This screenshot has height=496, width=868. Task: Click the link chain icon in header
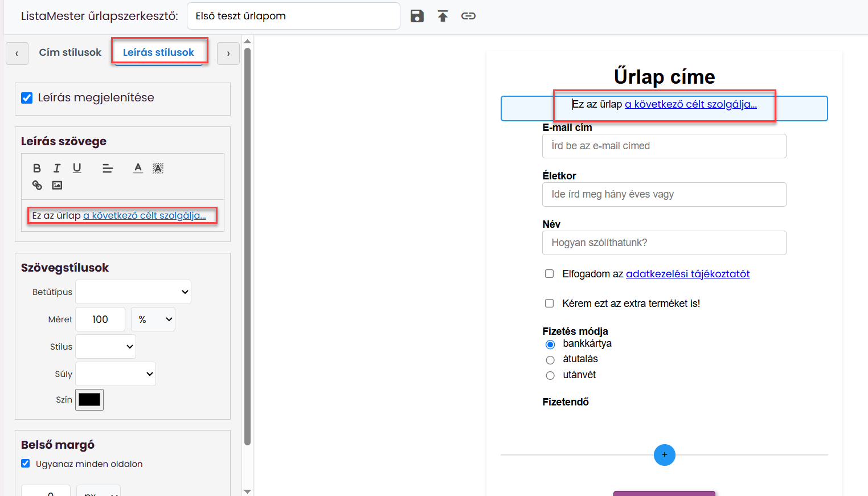pyautogui.click(x=468, y=16)
